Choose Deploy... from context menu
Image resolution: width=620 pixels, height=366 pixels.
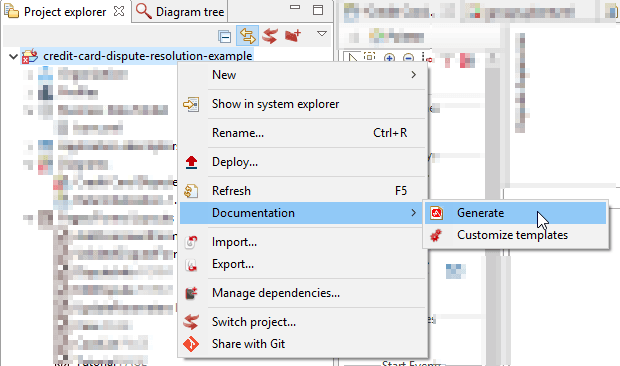click(x=303, y=162)
